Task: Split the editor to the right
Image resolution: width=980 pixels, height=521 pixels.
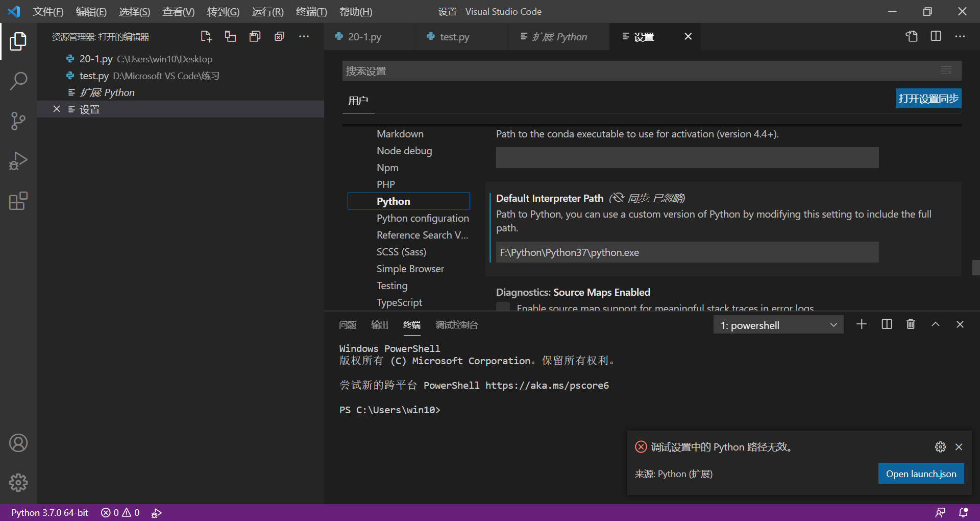Action: 936,36
